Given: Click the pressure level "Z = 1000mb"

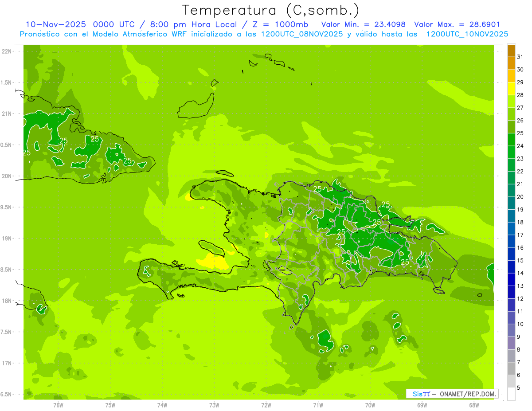Looking at the screenshot, I should (281, 24).
